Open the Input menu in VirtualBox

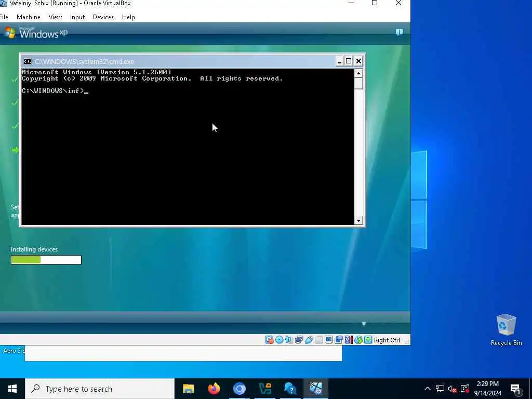coord(77,17)
